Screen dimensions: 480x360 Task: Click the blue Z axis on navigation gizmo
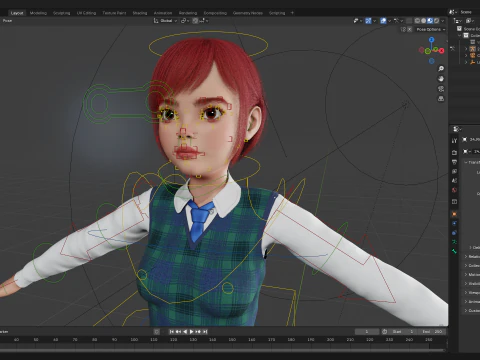tap(432, 40)
